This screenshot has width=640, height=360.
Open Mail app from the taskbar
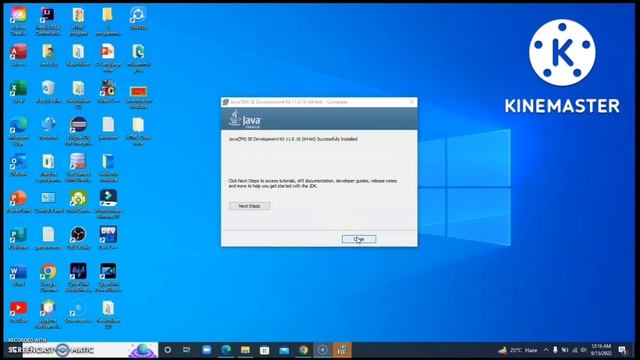click(284, 350)
